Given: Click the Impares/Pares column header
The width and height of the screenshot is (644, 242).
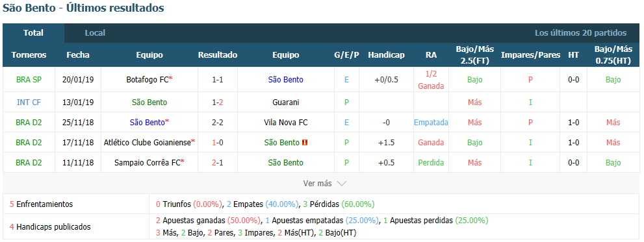Looking at the screenshot, I should (531, 55).
